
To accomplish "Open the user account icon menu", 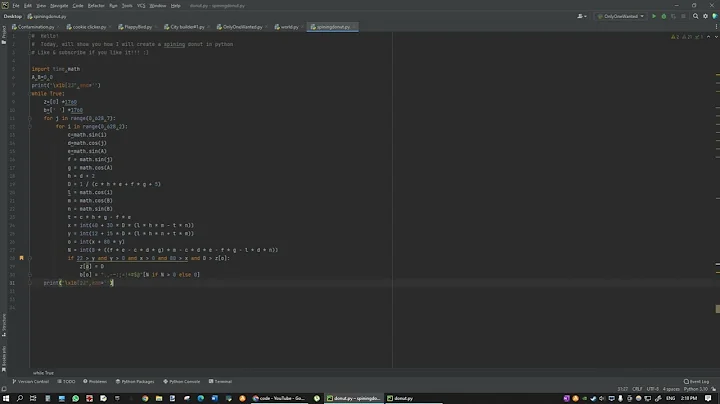I will tap(582, 16).
